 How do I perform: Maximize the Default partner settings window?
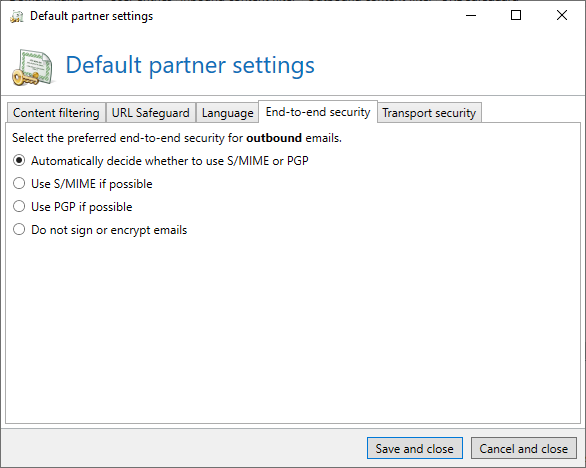coord(516,15)
